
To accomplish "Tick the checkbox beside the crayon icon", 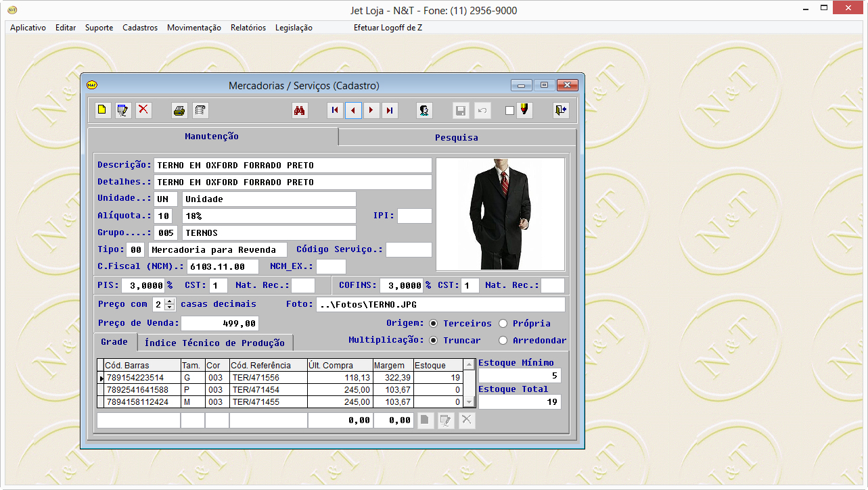I will pos(510,111).
